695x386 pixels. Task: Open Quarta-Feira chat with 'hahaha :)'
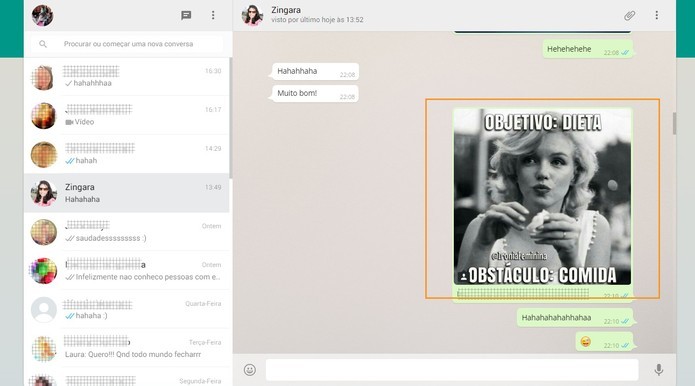127,310
